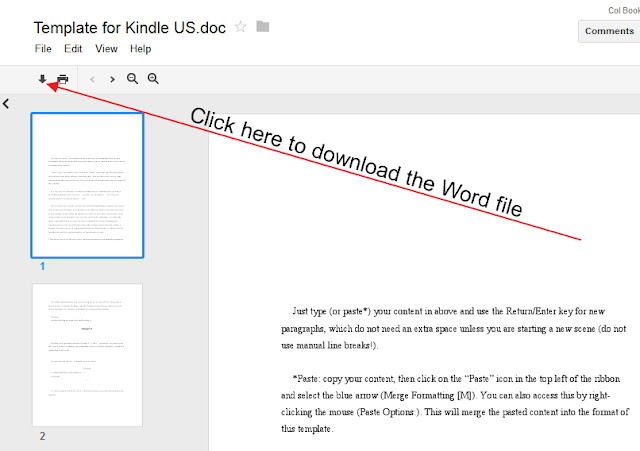Screen dimensions: 640x451
Task: Open the Help menu
Action: [140, 49]
